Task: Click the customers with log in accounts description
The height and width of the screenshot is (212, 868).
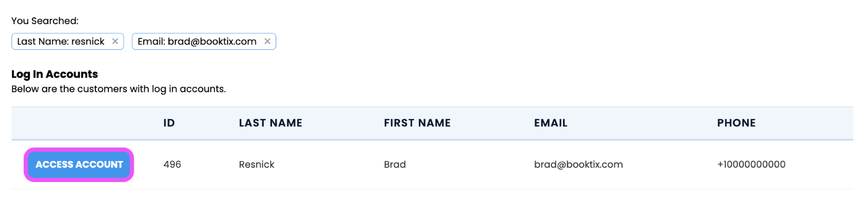Action: [118, 89]
